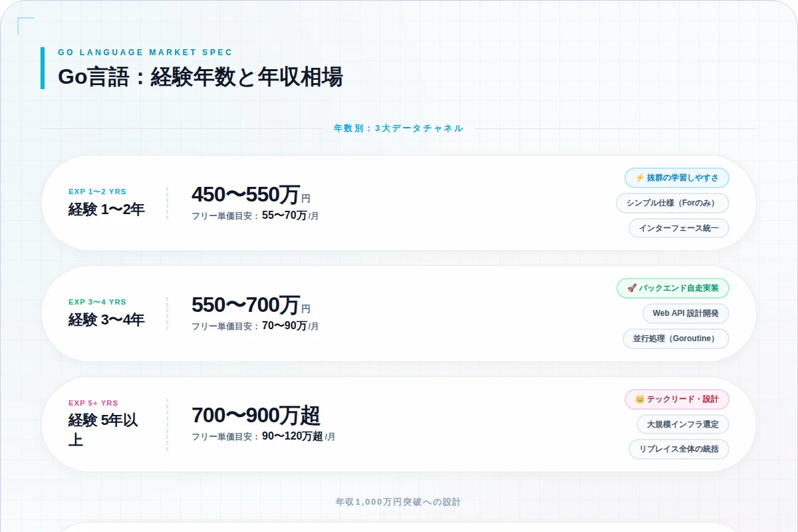This screenshot has width=798, height=532.
Task: Click the 70〜90万 monthly rate
Action: (x=285, y=326)
